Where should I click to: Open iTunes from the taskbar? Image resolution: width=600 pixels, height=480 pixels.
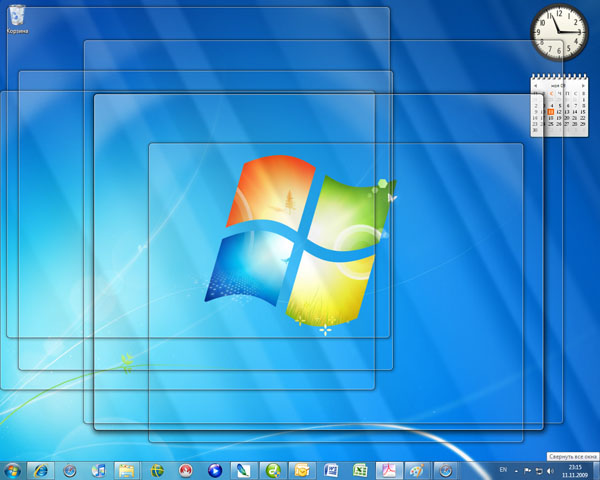coord(99,471)
